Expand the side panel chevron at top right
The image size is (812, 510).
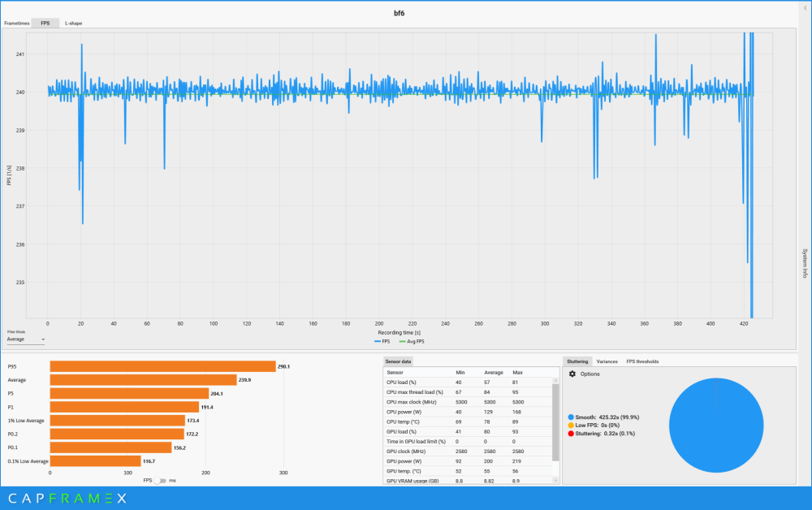click(804, 7)
